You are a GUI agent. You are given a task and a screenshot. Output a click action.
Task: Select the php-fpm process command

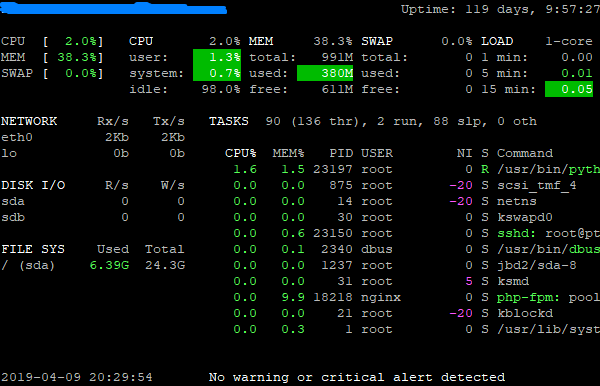548,298
